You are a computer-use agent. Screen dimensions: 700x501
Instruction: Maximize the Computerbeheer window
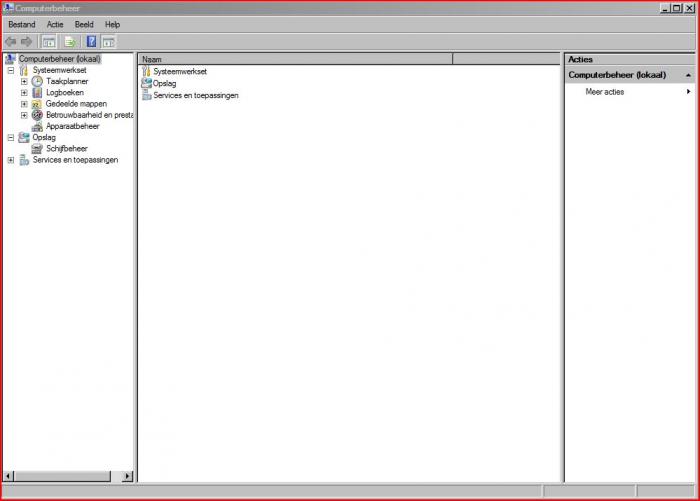point(677,8)
